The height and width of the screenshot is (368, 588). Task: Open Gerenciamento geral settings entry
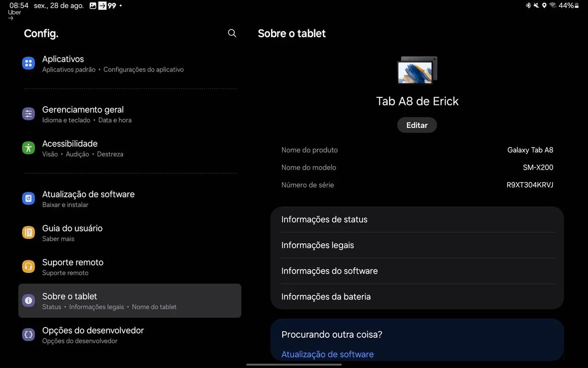pyautogui.click(x=130, y=114)
